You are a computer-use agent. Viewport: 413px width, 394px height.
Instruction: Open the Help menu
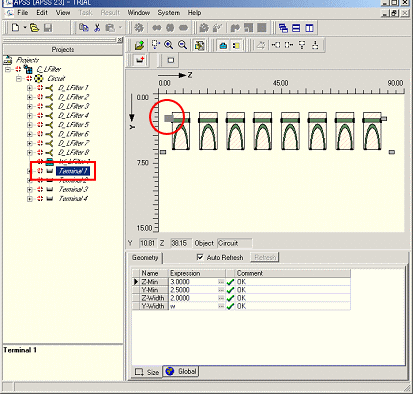coord(194,13)
